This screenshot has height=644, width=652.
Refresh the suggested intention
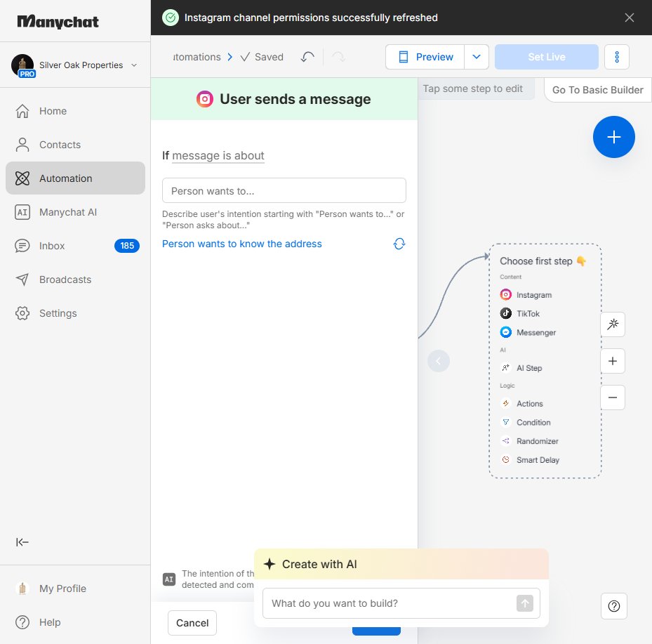point(399,244)
